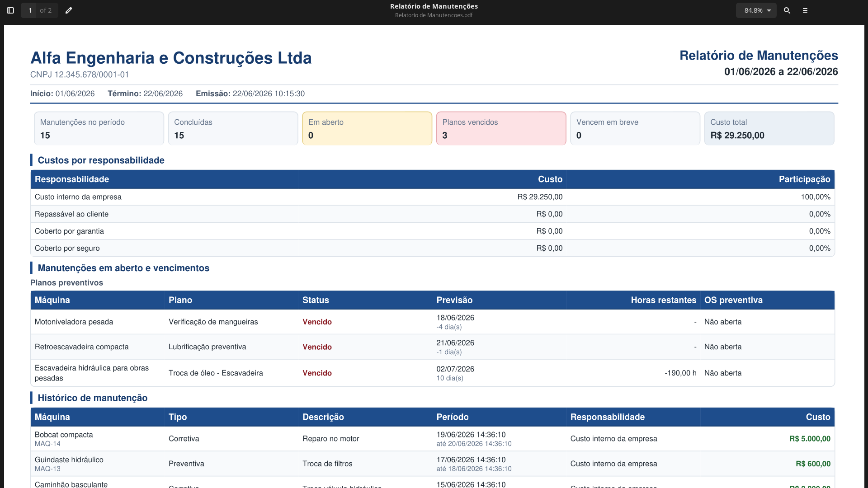Click the Previsão column header
Viewport: 868px width, 488px height.
tap(454, 300)
